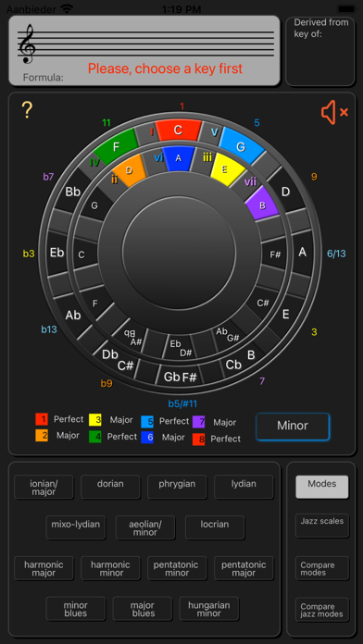Screen dimensions: 363x644
Task: Click the red 1 Perfect legend swatch
Action: 42,420
